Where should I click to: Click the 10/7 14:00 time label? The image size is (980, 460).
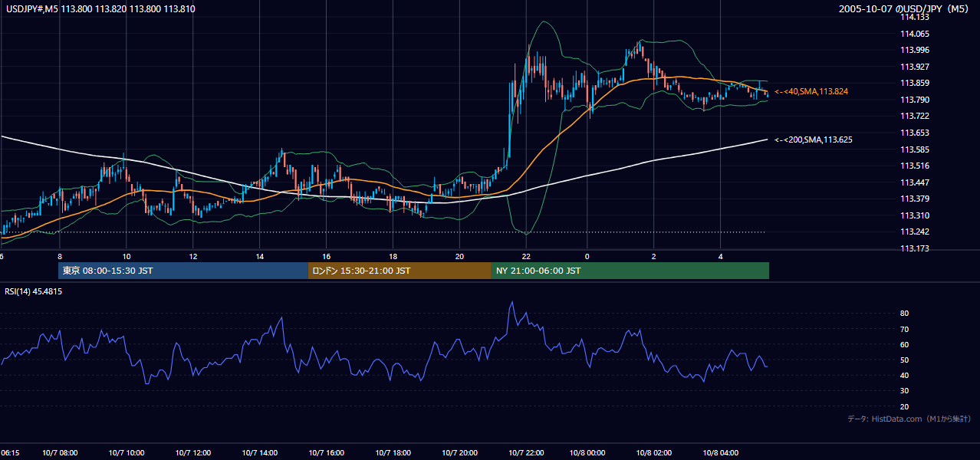pyautogui.click(x=260, y=452)
